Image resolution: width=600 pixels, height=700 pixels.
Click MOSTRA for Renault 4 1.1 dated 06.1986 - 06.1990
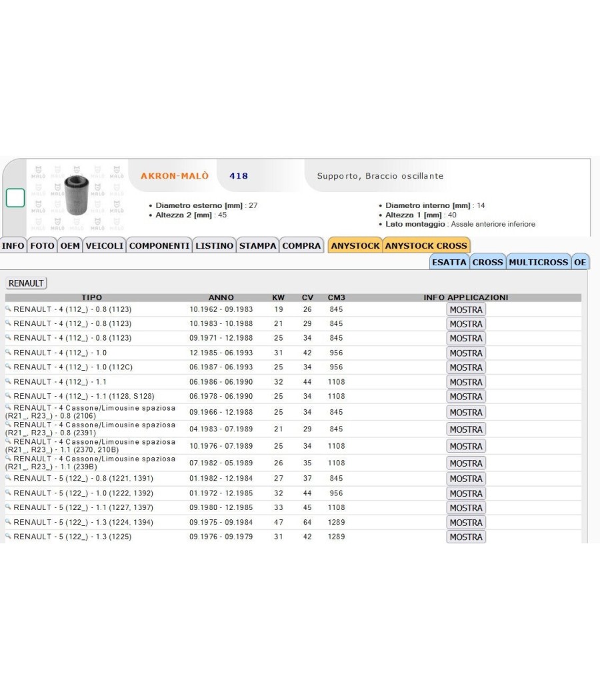(466, 382)
